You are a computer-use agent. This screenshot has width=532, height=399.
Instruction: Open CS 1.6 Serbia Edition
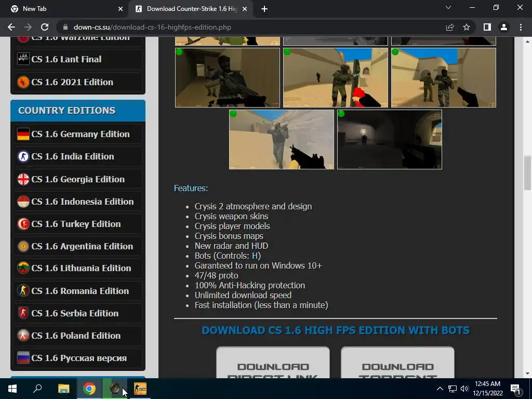[78, 313]
